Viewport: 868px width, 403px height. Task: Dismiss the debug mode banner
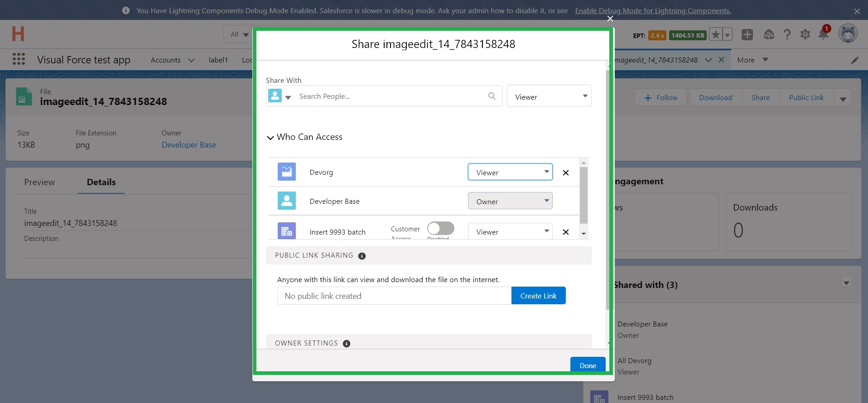pyautogui.click(x=857, y=11)
